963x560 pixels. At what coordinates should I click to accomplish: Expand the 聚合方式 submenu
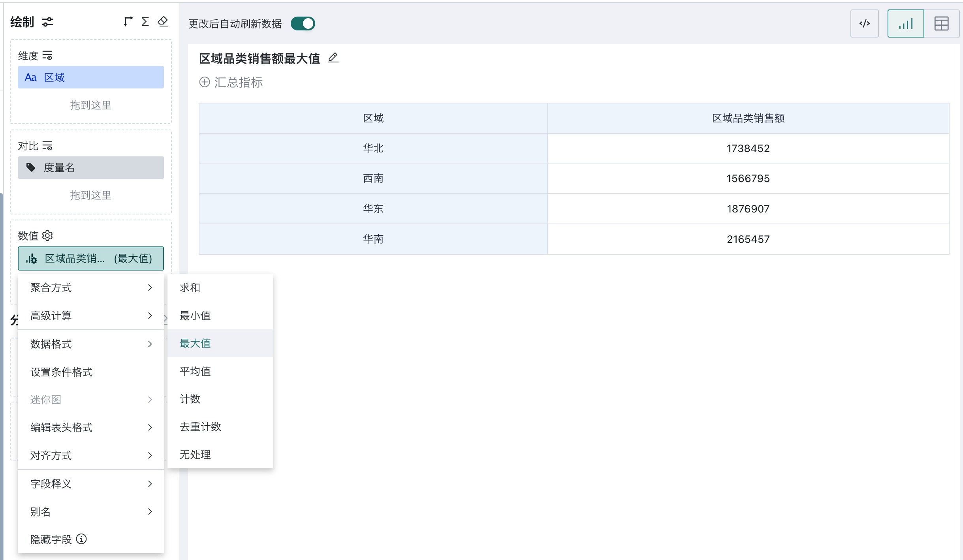coord(91,288)
